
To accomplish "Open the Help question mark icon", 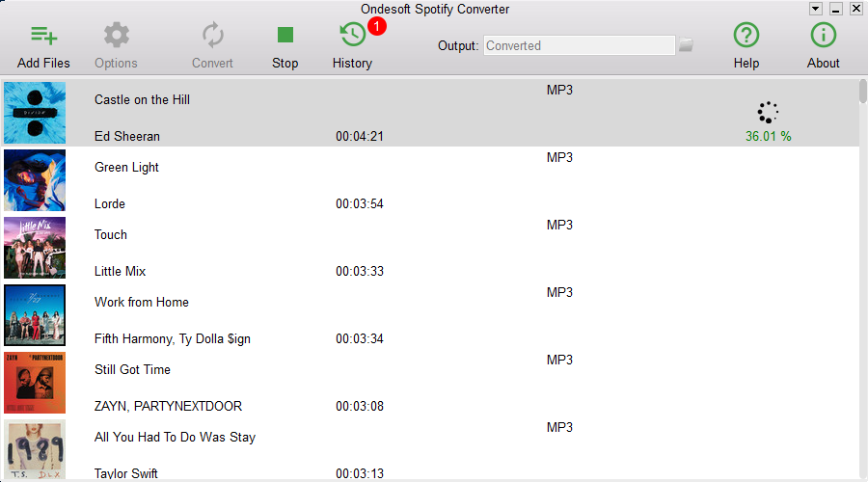I will [x=746, y=35].
